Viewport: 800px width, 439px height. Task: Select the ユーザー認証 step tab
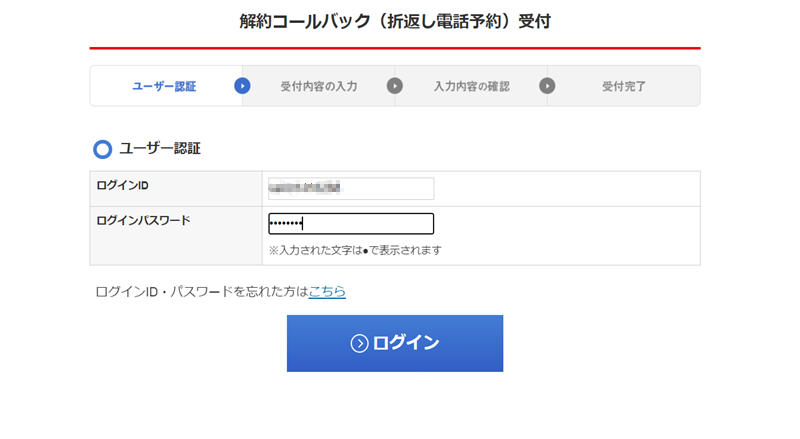pyautogui.click(x=164, y=86)
